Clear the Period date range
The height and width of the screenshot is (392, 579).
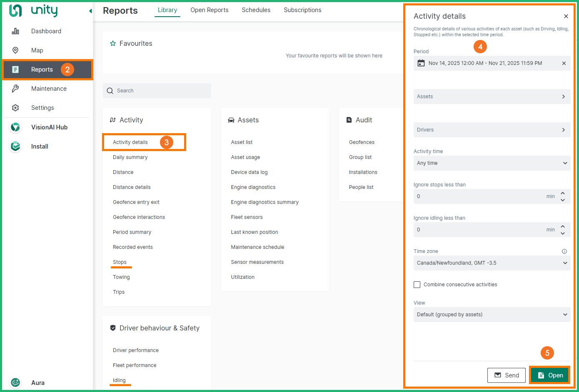[564, 63]
